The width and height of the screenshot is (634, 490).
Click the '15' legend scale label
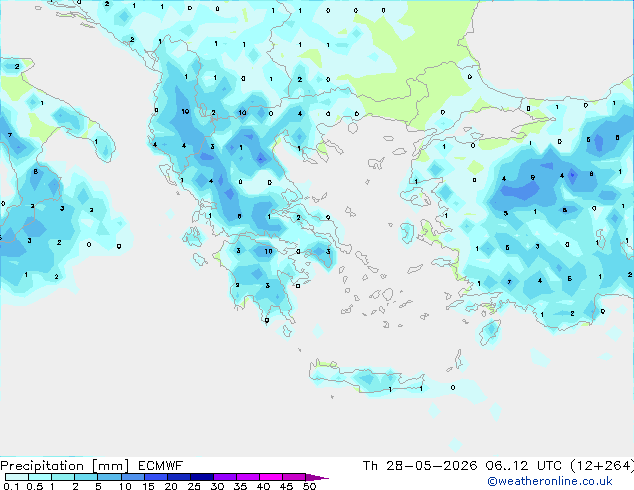(x=148, y=486)
